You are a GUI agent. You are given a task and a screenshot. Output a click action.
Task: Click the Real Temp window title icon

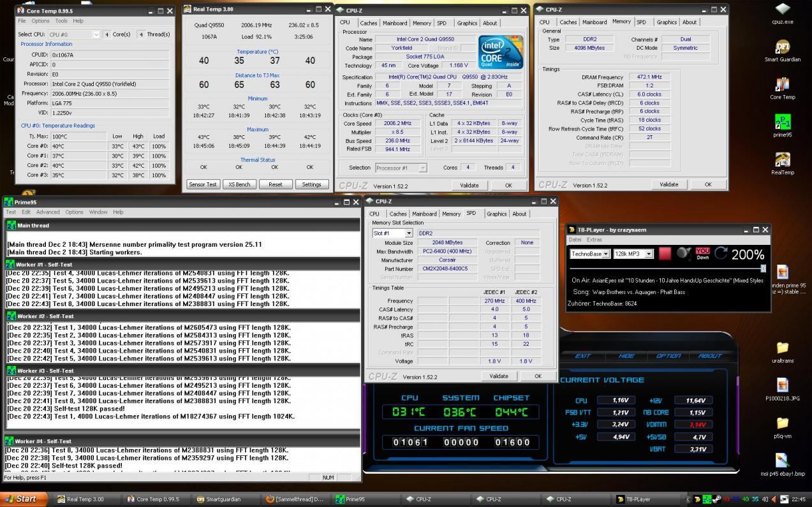tap(188, 9)
